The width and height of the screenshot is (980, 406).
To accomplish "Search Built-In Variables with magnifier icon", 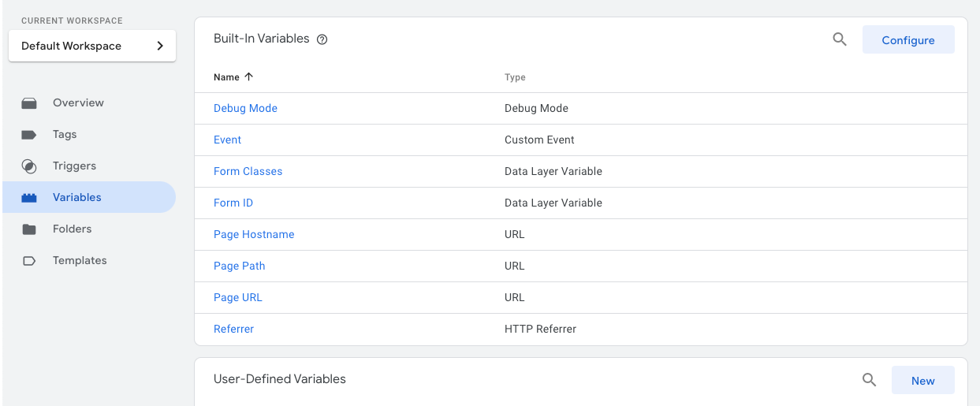I will [x=840, y=39].
